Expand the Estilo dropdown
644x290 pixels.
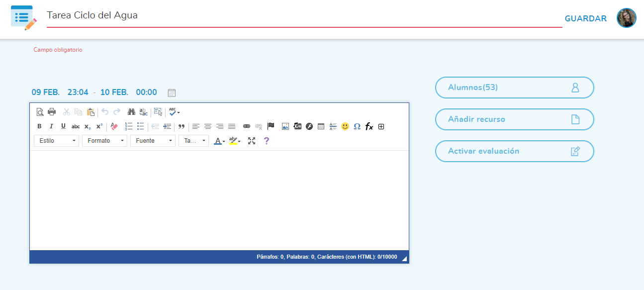[x=56, y=141]
